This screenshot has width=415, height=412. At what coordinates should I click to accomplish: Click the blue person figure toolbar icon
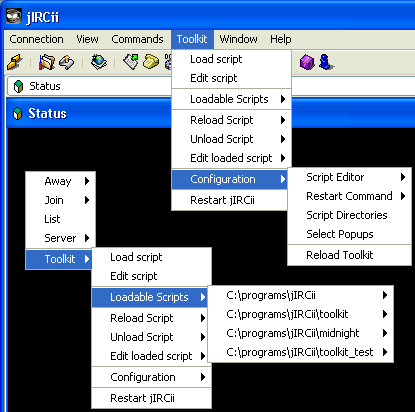click(325, 62)
